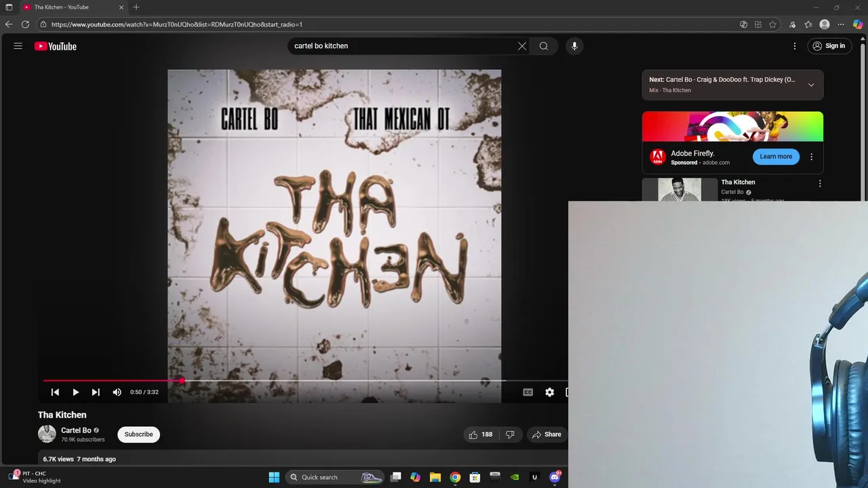Open the player settings gear

coord(550,392)
